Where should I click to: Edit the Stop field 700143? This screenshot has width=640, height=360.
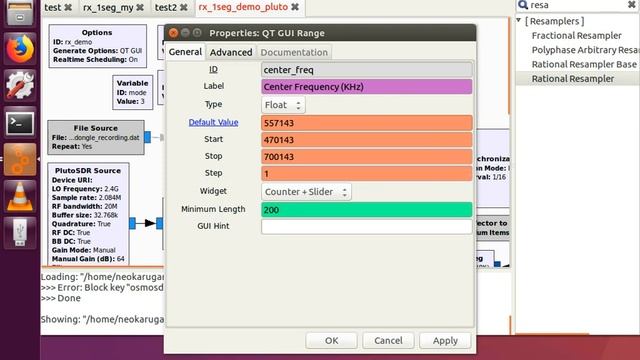pyautogui.click(x=367, y=157)
